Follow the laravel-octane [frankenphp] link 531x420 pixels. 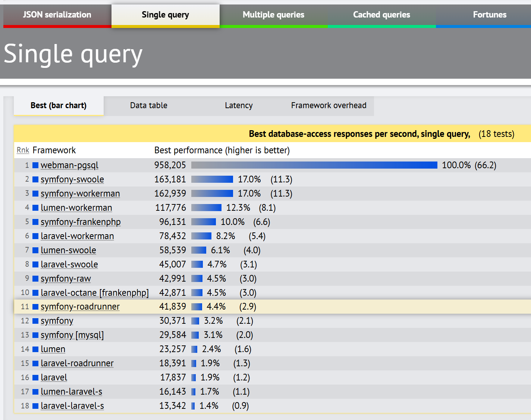[95, 293]
